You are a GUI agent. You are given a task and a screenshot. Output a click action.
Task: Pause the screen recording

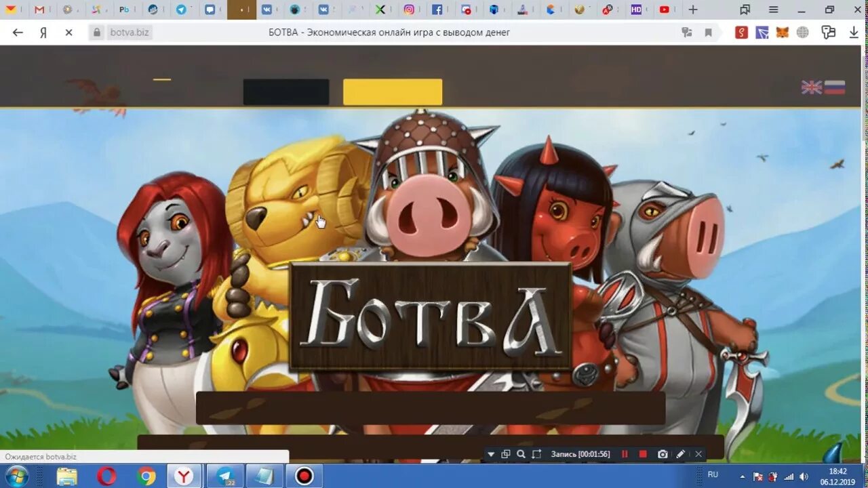point(625,454)
